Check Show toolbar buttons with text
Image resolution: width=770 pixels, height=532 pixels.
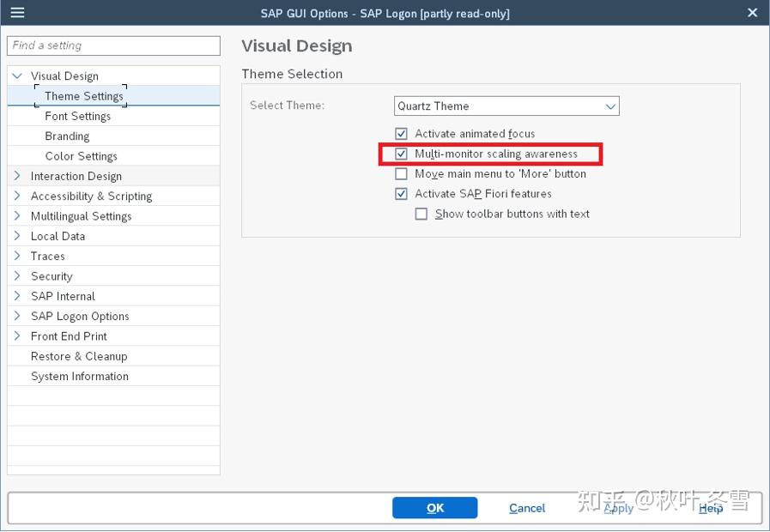[421, 214]
